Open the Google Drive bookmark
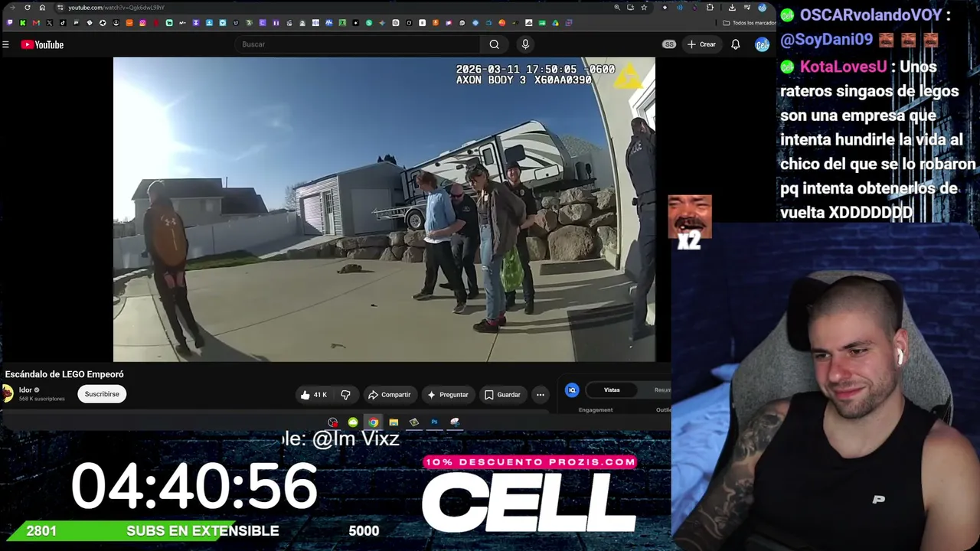Screen dimensions: 980x551 pyautogui.click(x=555, y=23)
